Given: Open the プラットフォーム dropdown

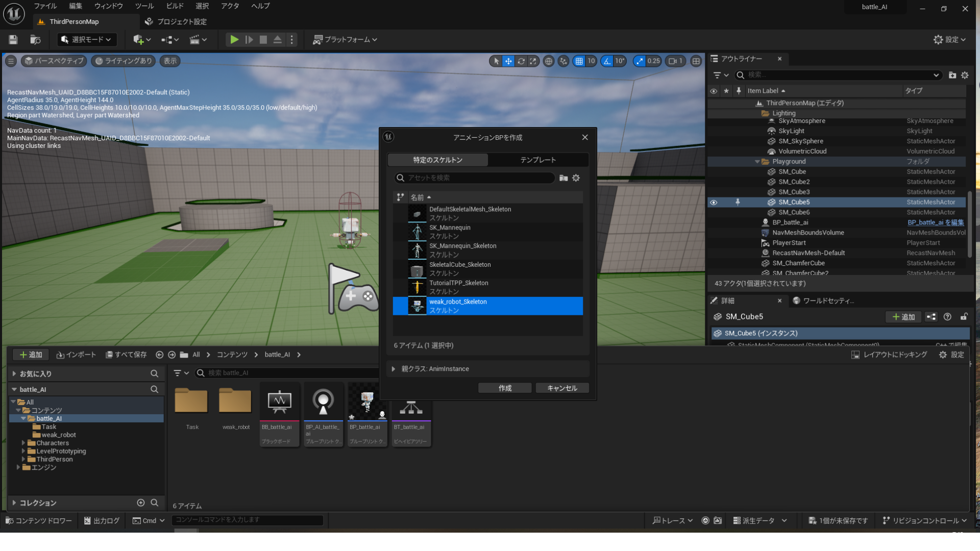Looking at the screenshot, I should coord(345,39).
